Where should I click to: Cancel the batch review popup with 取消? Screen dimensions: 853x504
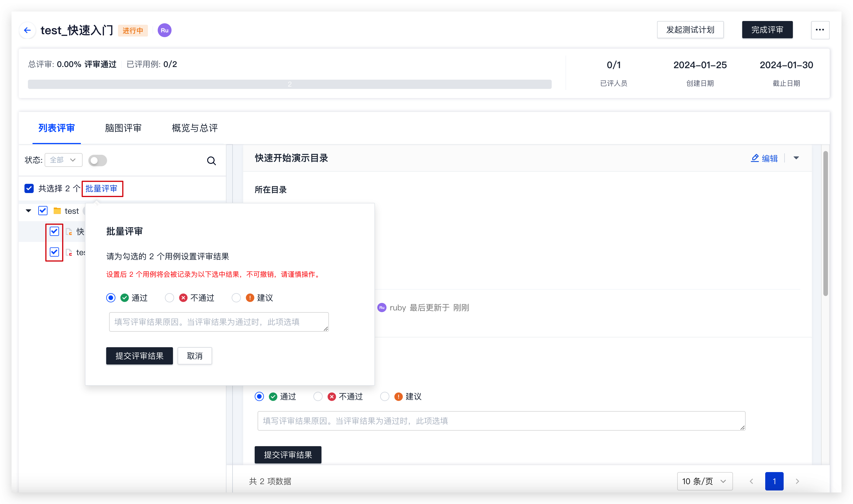(195, 356)
